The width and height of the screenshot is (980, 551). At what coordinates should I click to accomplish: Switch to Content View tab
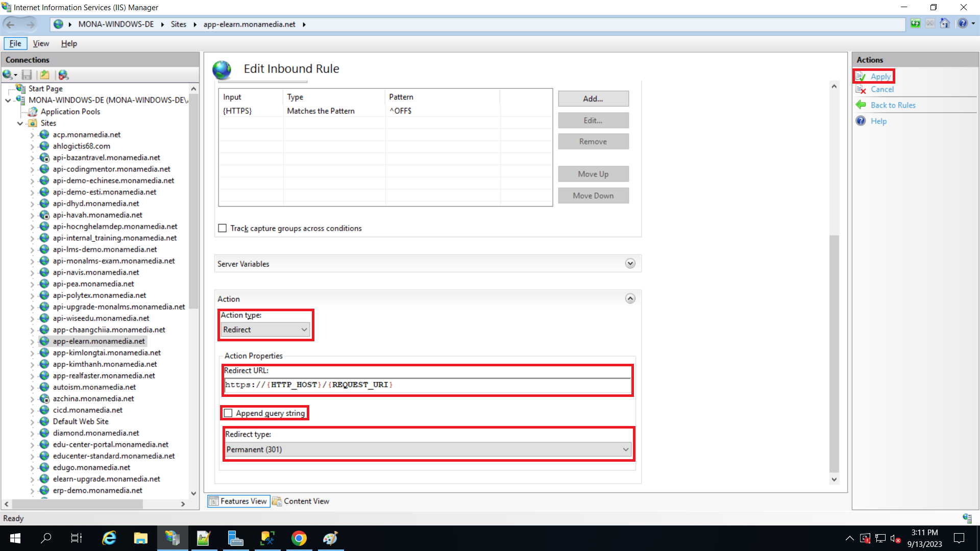pyautogui.click(x=301, y=501)
